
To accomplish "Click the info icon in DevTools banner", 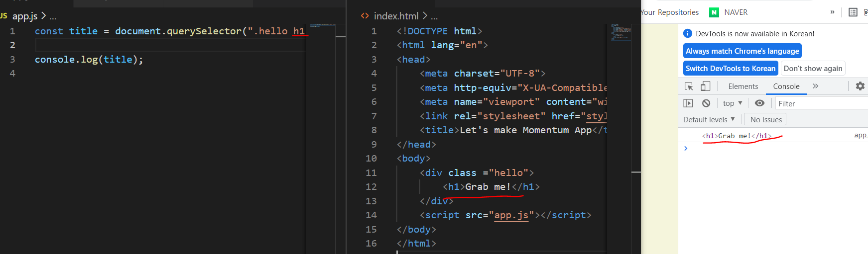I will (688, 33).
